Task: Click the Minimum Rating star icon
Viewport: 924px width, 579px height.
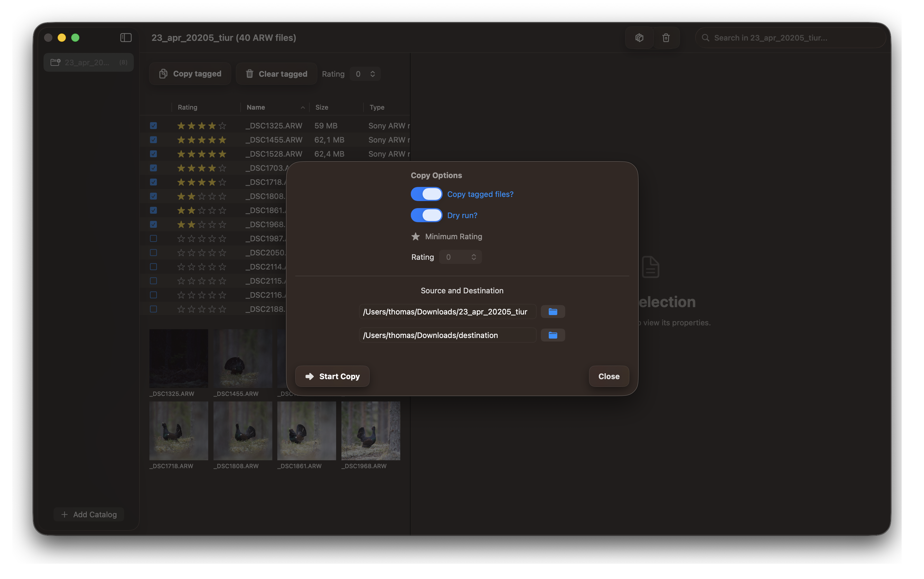Action: click(x=415, y=237)
